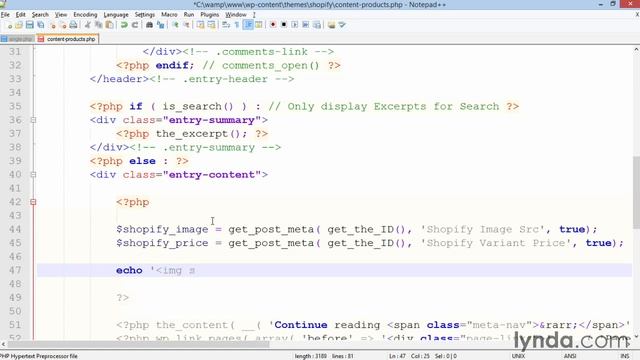
Task: Switch to content-products.php tab
Action: [67, 39]
